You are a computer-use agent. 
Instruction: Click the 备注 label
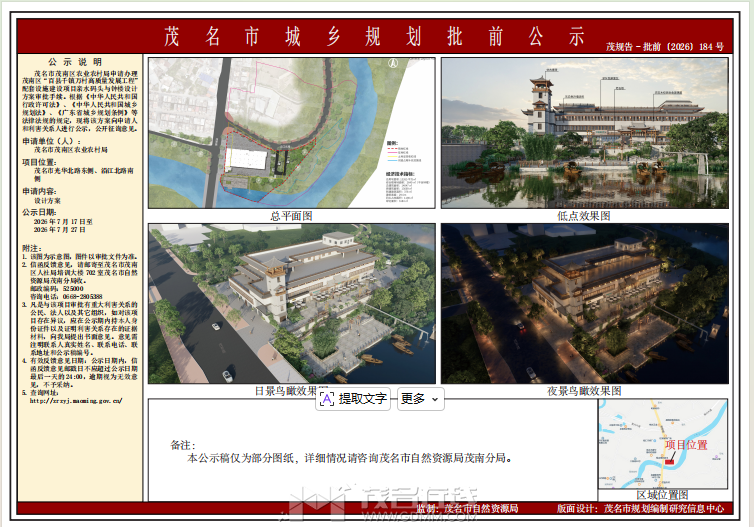click(183, 445)
